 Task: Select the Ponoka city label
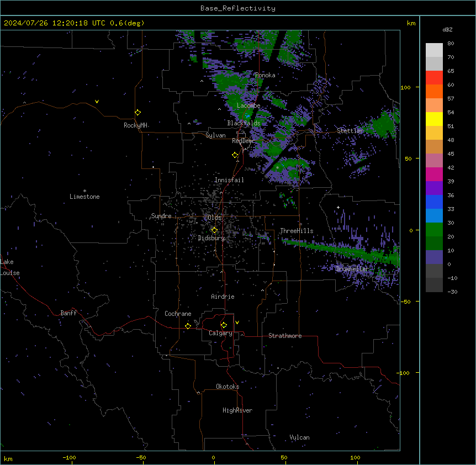(265, 75)
